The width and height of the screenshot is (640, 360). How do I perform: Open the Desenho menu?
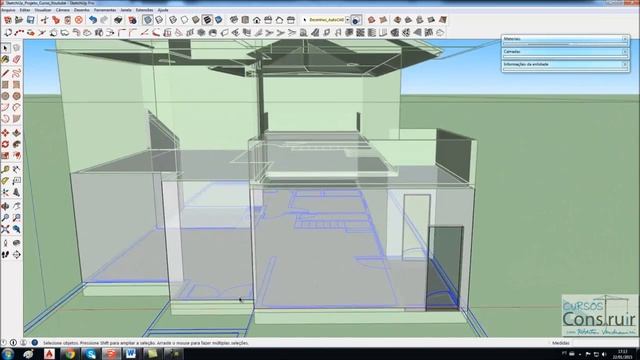point(82,10)
